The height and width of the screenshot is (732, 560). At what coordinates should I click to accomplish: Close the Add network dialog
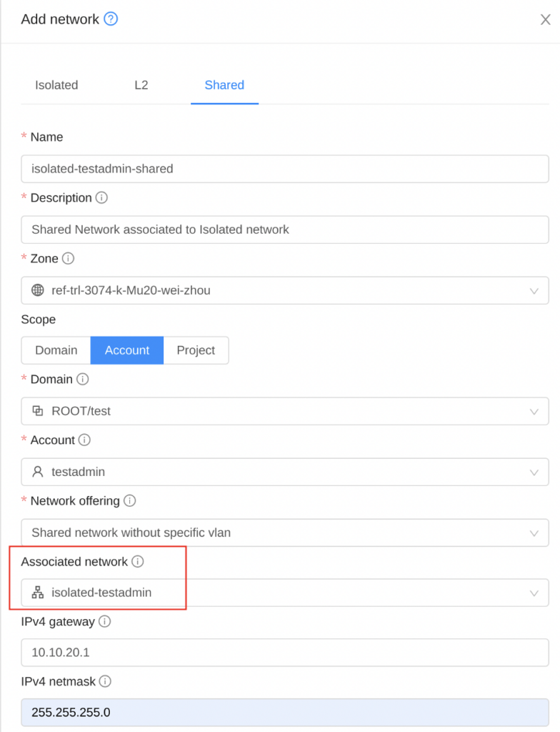tap(545, 19)
